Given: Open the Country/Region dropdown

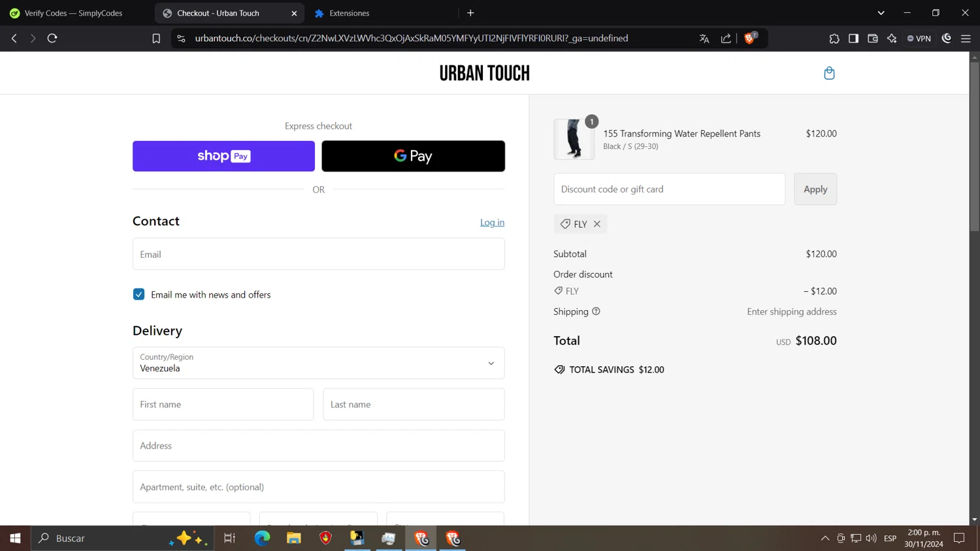Looking at the screenshot, I should 318,363.
